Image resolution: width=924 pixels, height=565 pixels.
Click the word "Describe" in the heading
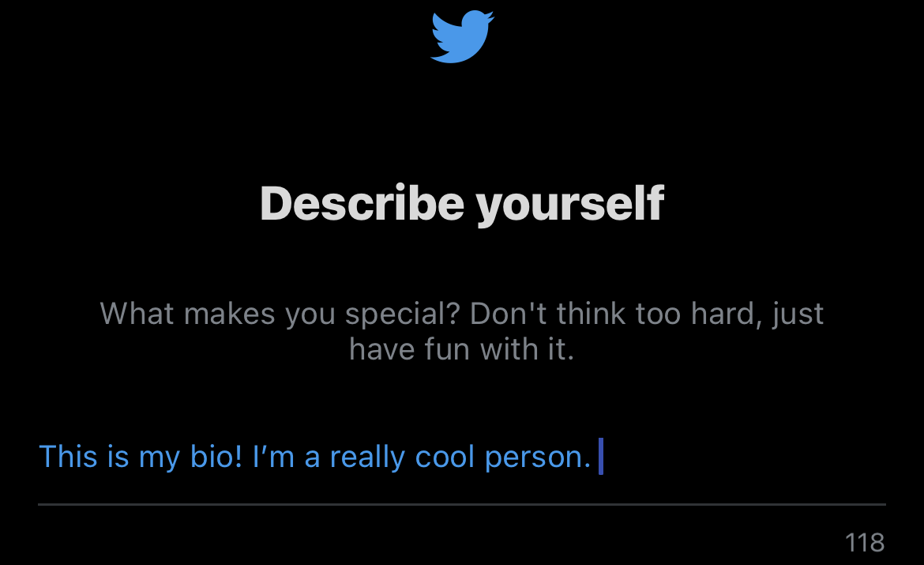[361, 203]
